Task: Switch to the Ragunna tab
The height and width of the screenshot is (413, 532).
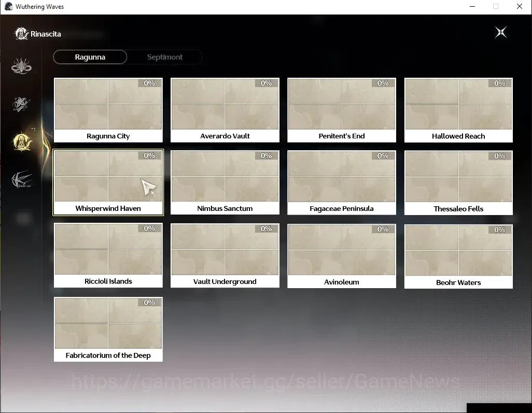Action: coord(90,57)
